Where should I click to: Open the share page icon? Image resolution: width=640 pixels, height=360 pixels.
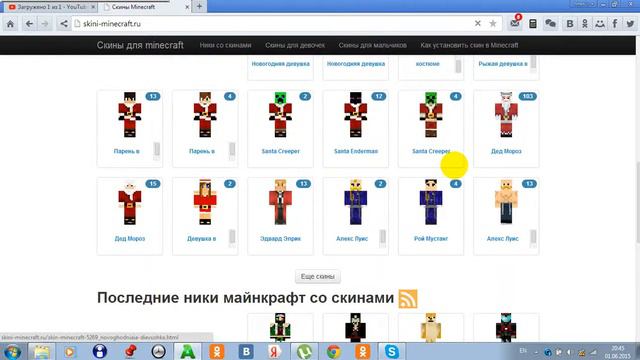(x=64, y=24)
